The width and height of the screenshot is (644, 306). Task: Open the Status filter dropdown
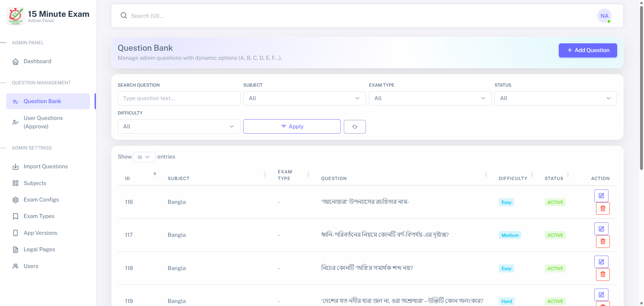point(555,98)
